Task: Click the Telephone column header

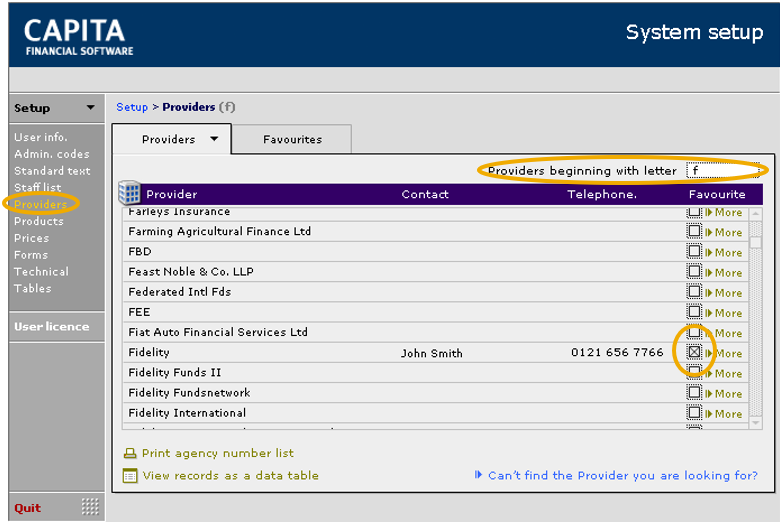Action: [602, 194]
